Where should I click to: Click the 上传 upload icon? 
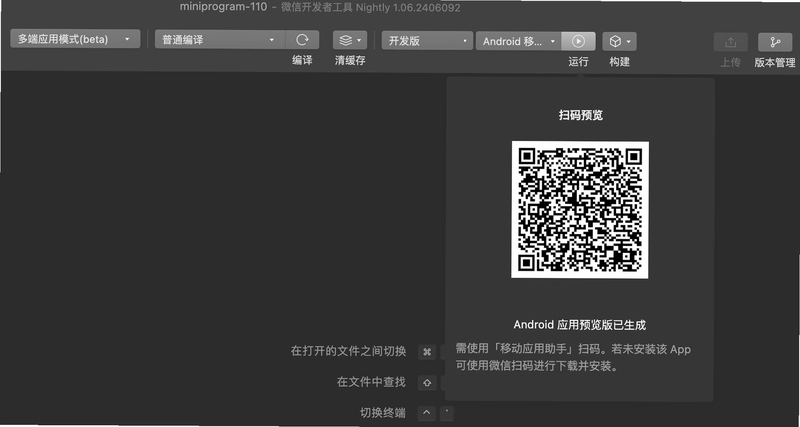pos(731,42)
